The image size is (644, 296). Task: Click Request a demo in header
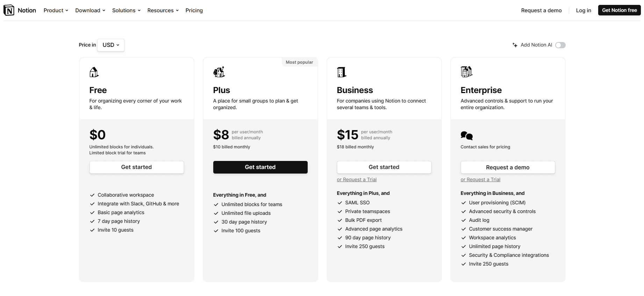pyautogui.click(x=541, y=10)
